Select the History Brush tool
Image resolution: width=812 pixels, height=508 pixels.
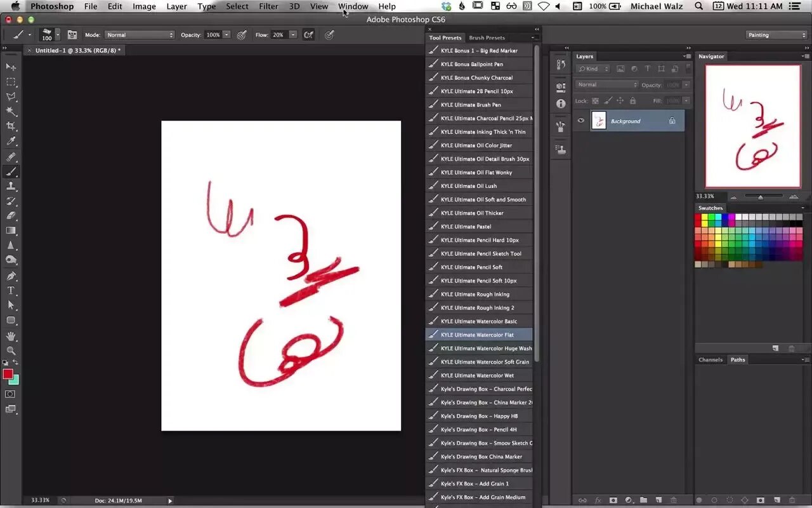point(11,201)
